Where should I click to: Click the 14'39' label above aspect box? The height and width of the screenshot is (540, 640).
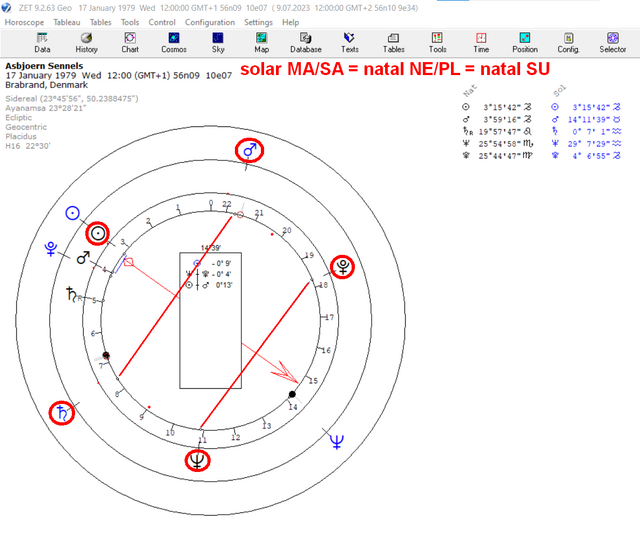coord(211,248)
